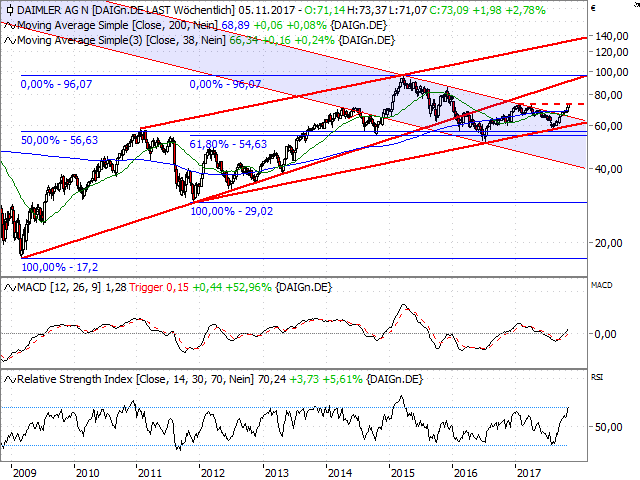The width and height of the screenshot is (640, 480).
Task: Click the line icon before Moving Average Simple(3)
Action: pyautogui.click(x=10, y=40)
